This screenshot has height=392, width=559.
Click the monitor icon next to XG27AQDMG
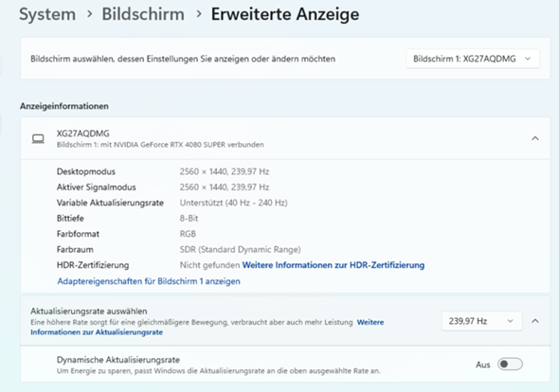click(x=38, y=138)
